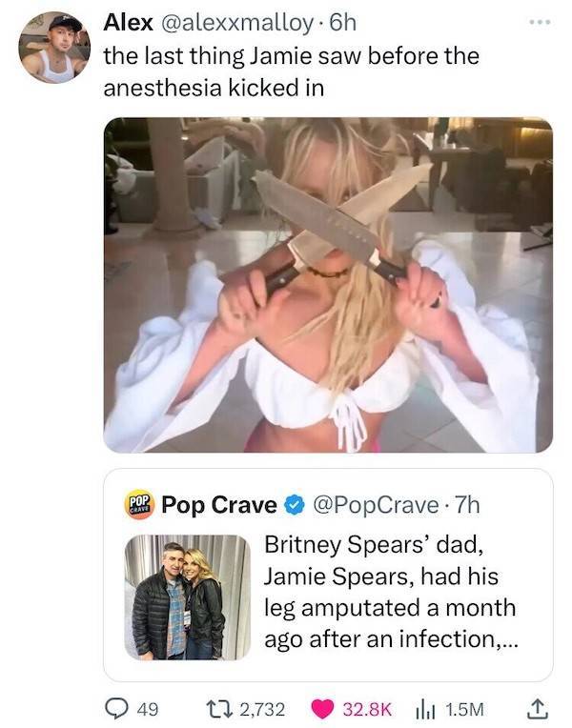Open the quoted tweet's photo thumbnail
The height and width of the screenshot is (728, 572).
188,597
